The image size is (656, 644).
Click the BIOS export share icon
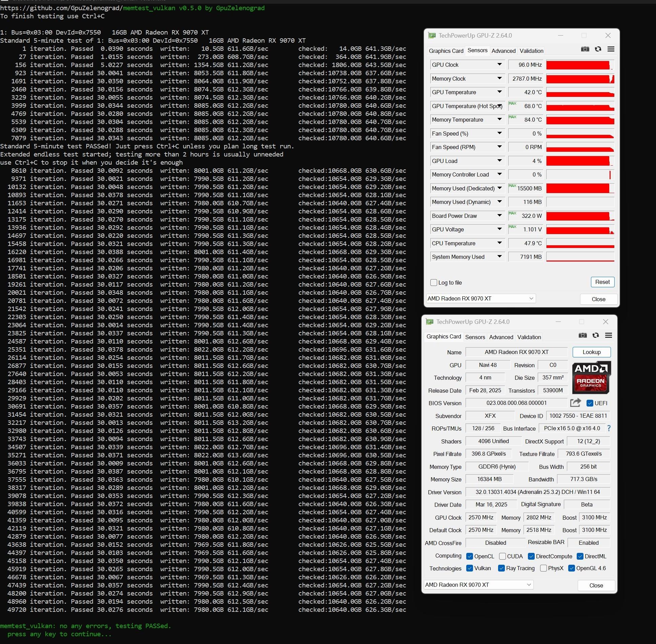575,403
